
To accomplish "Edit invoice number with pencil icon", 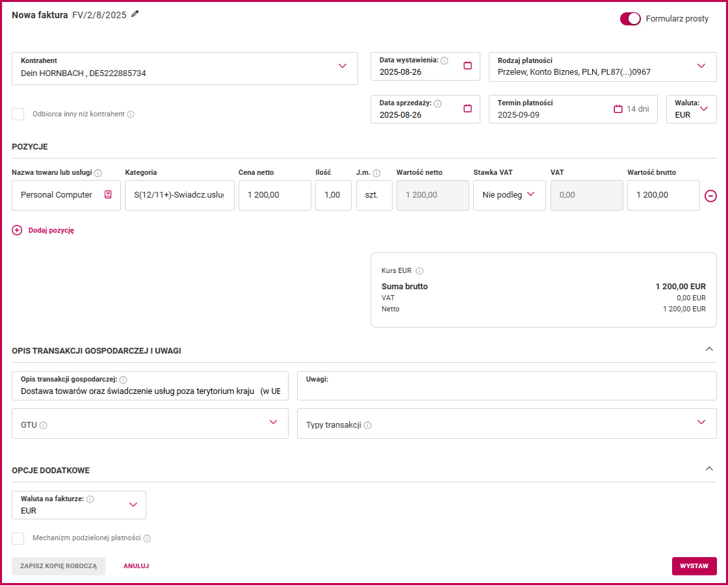I will 135,14.
